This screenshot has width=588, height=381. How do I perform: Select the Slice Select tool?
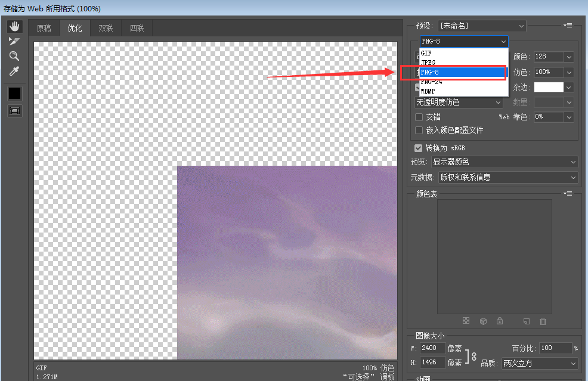[14, 41]
